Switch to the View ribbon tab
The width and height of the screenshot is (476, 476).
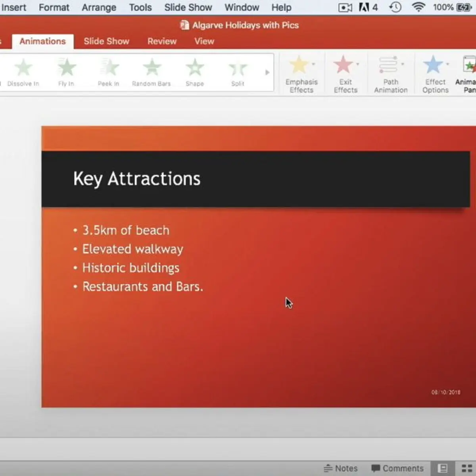[x=204, y=41]
